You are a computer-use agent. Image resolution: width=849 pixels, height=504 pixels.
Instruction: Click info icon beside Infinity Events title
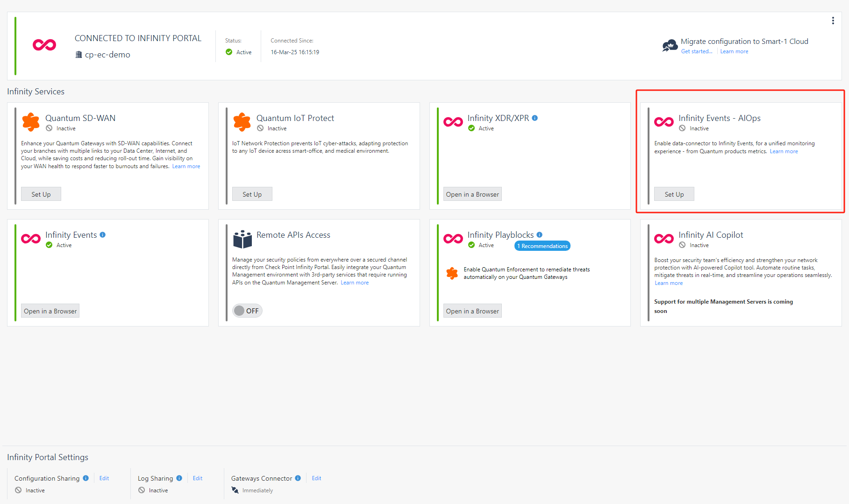(103, 235)
